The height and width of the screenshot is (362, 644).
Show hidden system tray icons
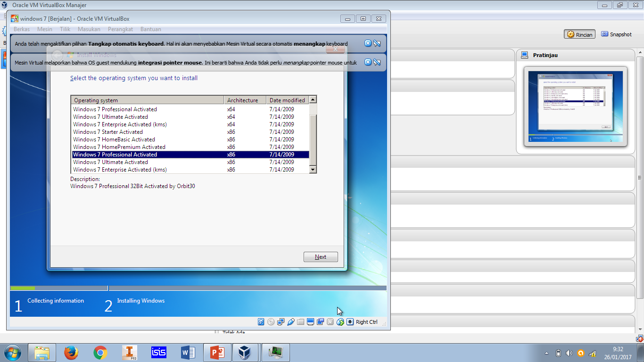547,353
